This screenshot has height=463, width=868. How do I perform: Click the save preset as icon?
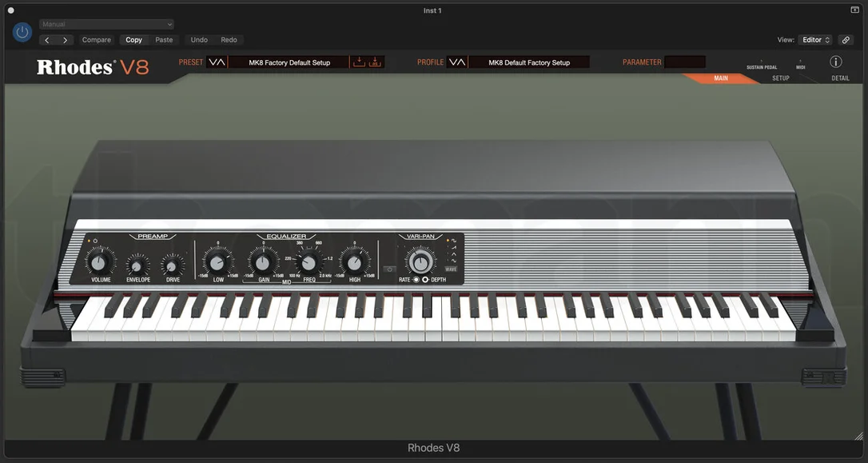pyautogui.click(x=376, y=62)
